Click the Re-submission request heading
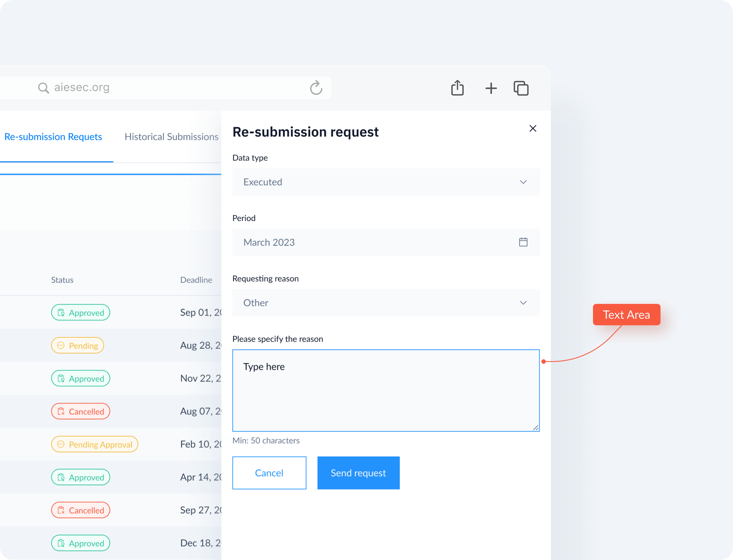The height and width of the screenshot is (560, 733). coord(305,132)
